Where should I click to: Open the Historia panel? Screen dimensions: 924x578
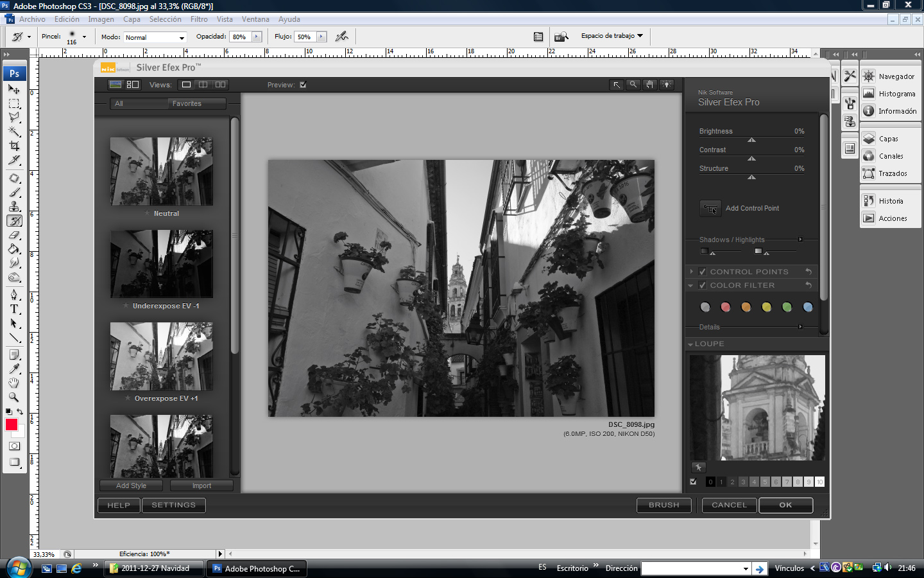pyautogui.click(x=889, y=201)
